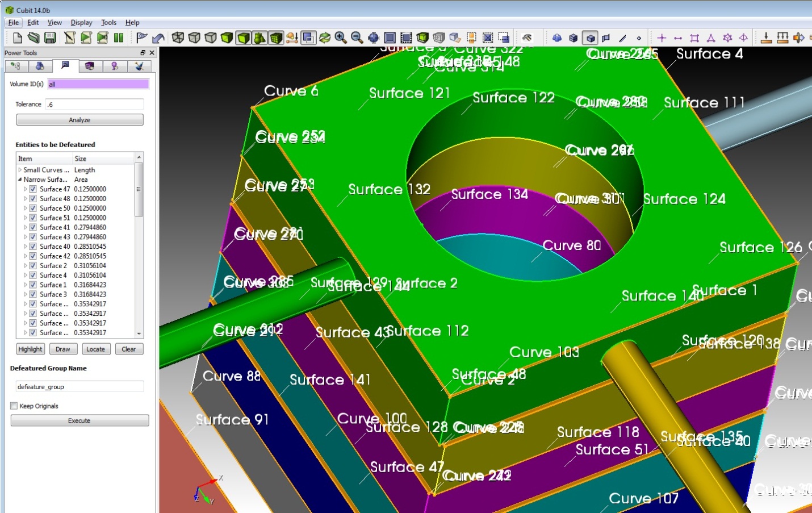
Task: Uncheck the Surface 47 checkbox
Action: pos(33,189)
